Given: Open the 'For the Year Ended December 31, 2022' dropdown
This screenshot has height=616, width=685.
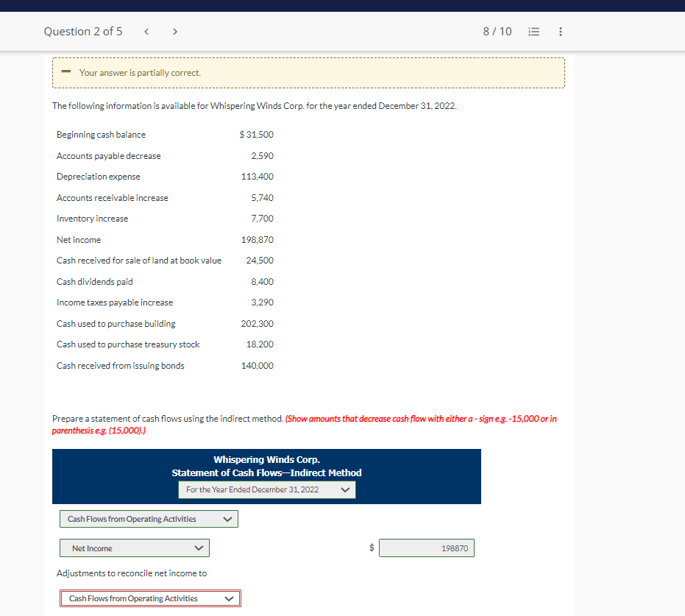Looking at the screenshot, I should 267,489.
